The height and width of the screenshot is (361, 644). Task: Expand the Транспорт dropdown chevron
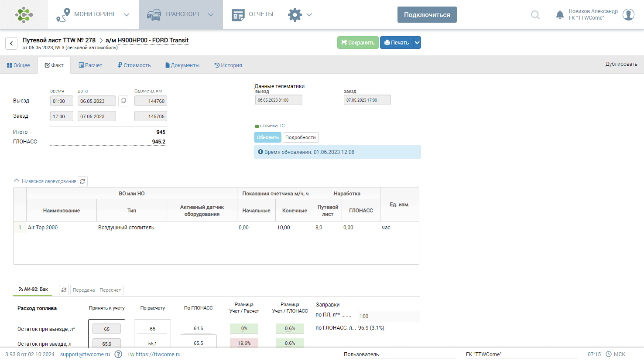pos(211,14)
